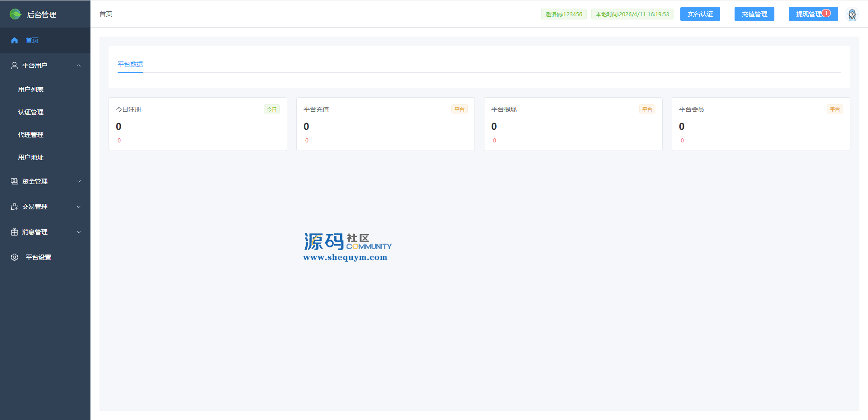
Task: Select the 平台数据 tab
Action: click(130, 64)
